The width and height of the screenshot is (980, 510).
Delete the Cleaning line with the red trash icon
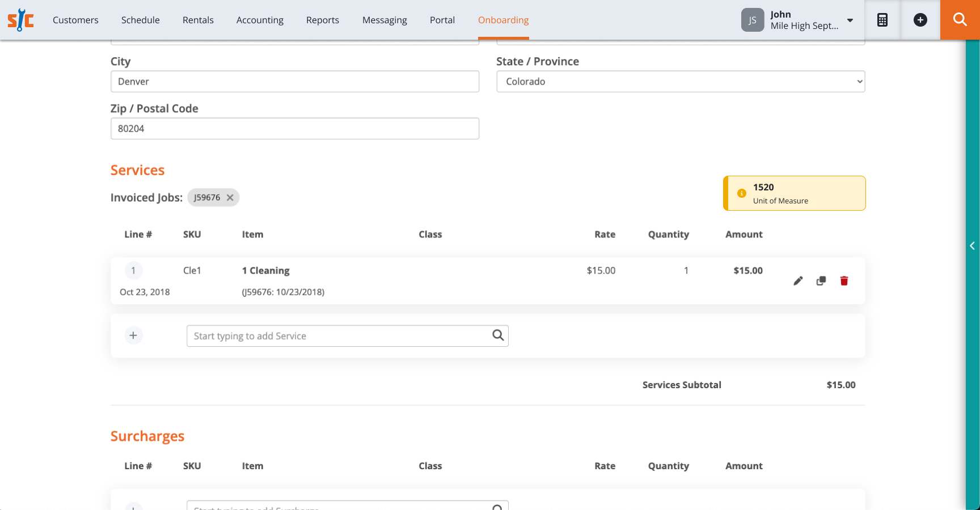pos(844,281)
